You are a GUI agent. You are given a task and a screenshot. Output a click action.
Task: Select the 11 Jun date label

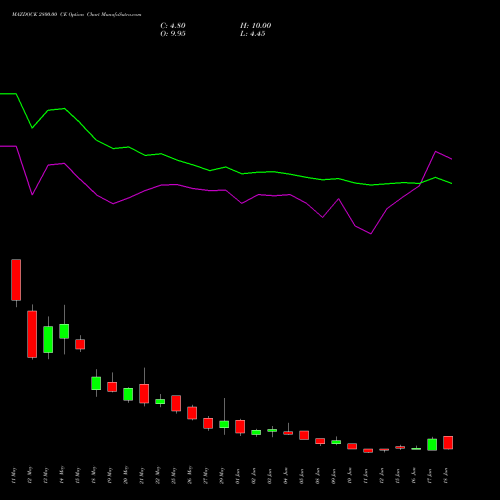tap(366, 476)
